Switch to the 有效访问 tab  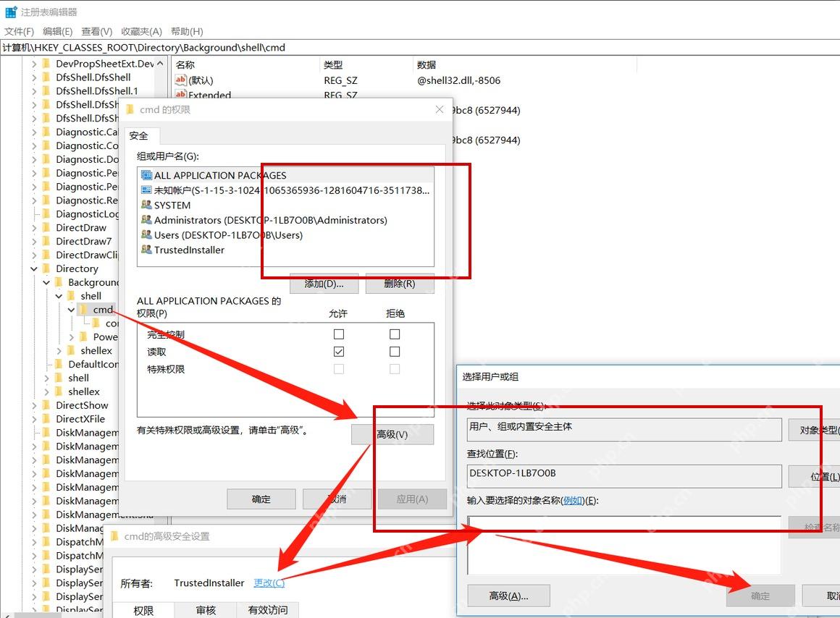click(x=268, y=610)
